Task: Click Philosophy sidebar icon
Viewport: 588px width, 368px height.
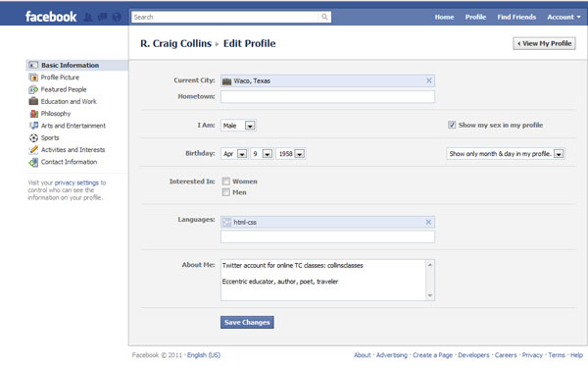Action: [x=33, y=114]
